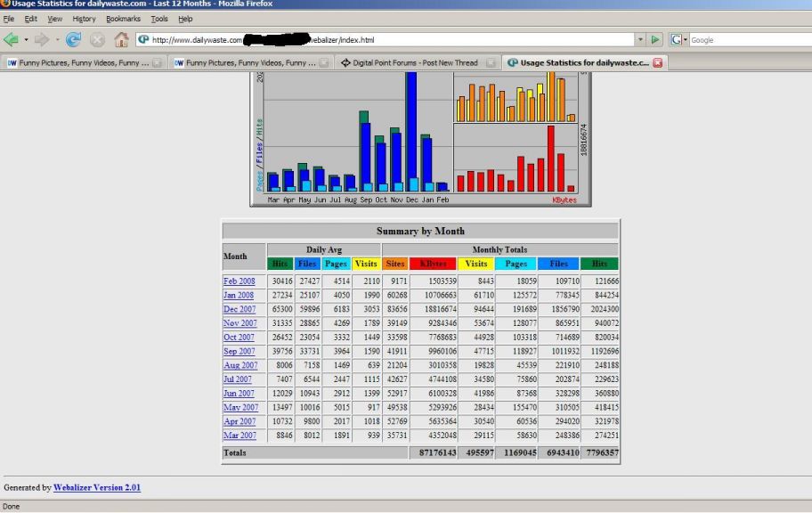Click the green Hits header under Daily Avg
Viewport: 812px width, 513px height.
click(x=280, y=264)
